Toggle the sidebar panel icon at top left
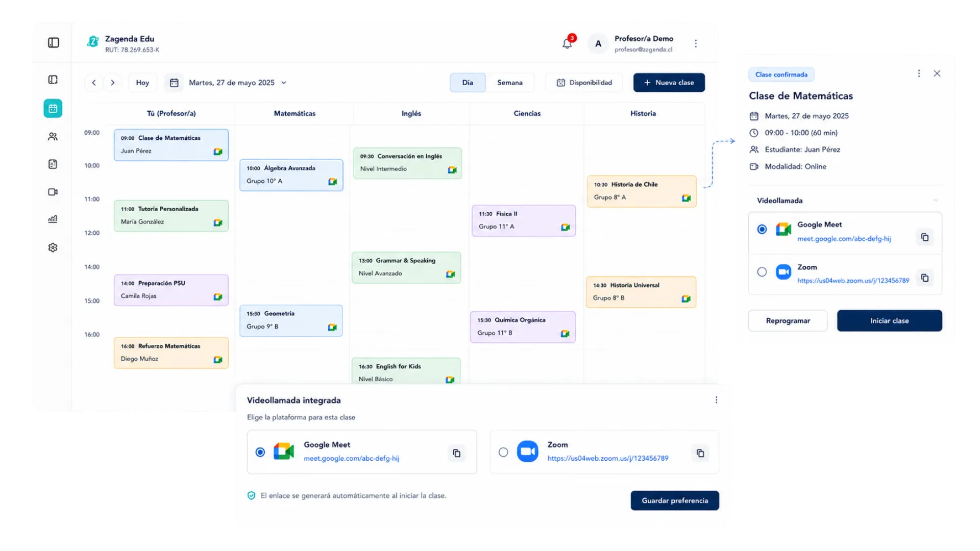 click(x=54, y=43)
